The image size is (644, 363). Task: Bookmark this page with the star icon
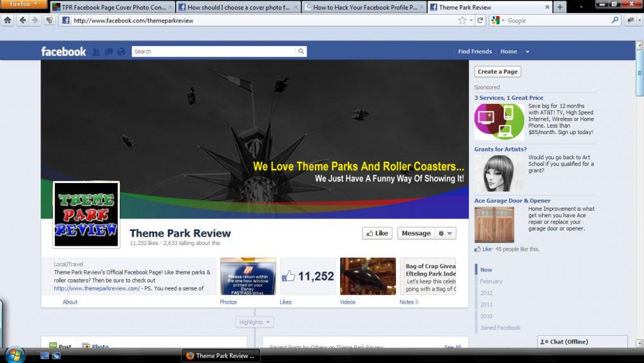pos(462,21)
